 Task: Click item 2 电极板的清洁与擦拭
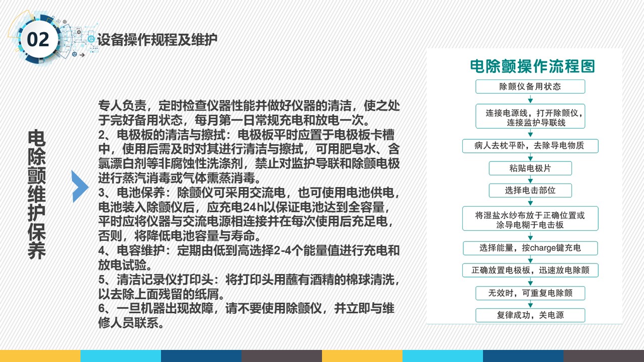pos(249,157)
